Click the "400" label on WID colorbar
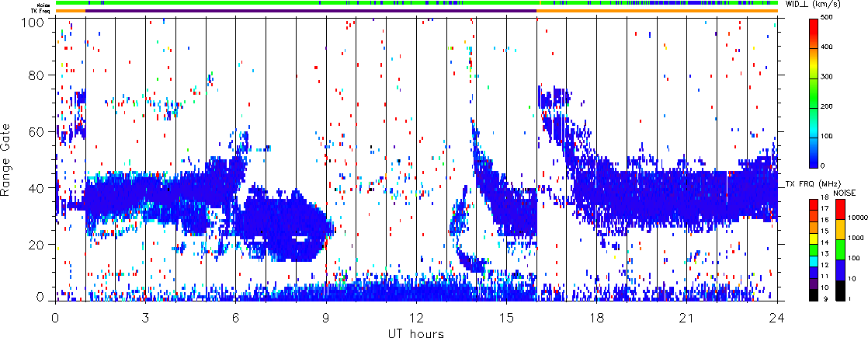 pos(825,48)
